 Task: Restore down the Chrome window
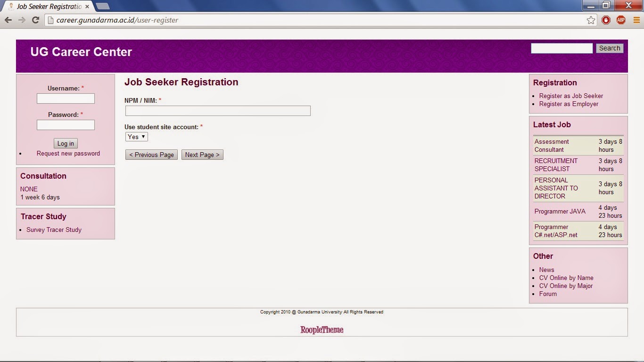[606, 5]
